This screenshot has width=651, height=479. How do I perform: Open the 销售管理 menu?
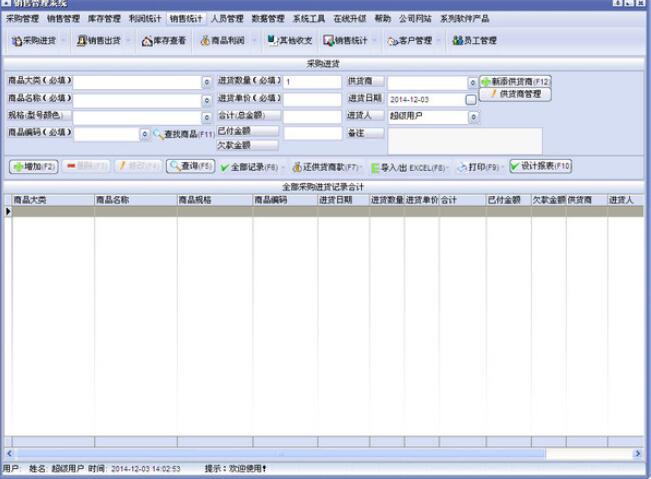coord(64,19)
